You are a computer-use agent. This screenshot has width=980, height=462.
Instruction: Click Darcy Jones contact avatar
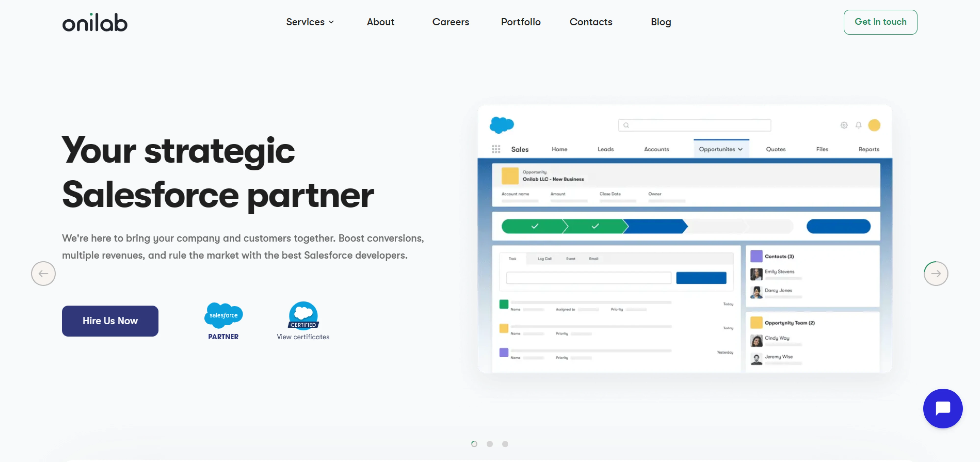(x=756, y=292)
